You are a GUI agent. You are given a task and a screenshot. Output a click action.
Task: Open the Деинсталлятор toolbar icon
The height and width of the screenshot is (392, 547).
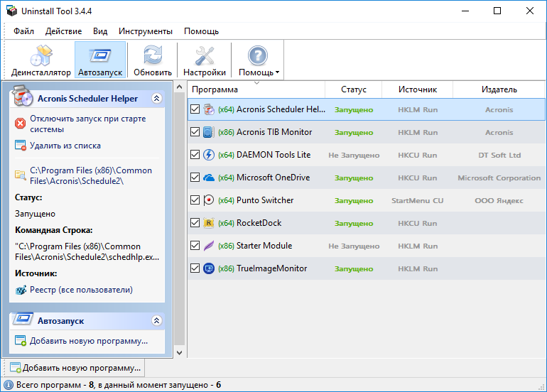pos(41,56)
